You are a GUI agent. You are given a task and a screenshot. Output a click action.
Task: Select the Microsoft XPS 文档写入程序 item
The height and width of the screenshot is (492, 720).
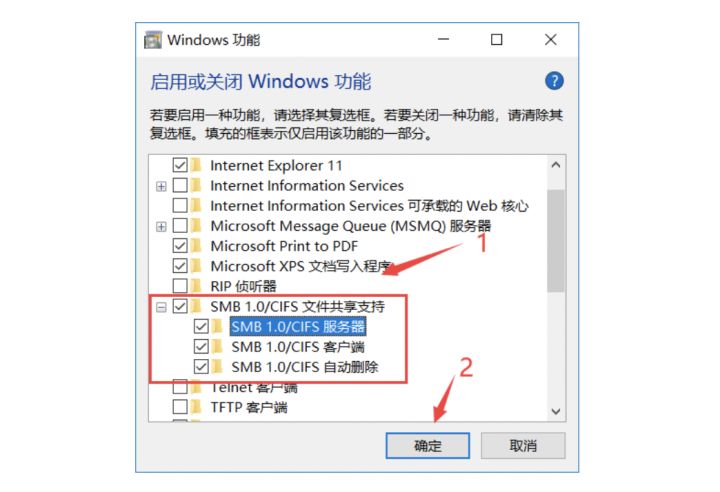[x=301, y=266]
